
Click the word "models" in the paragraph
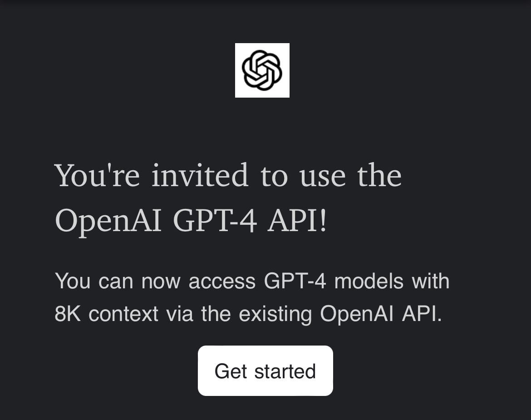pyautogui.click(x=369, y=281)
